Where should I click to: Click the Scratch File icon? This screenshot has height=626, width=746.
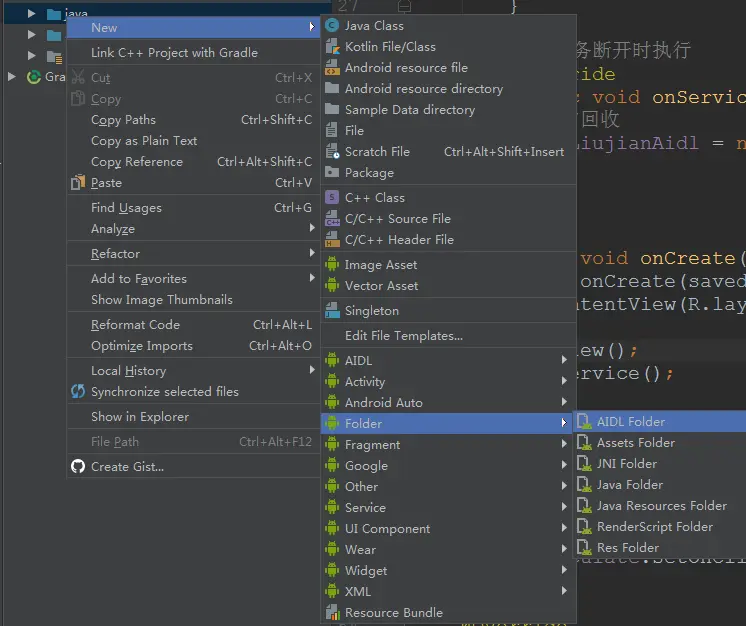click(332, 152)
